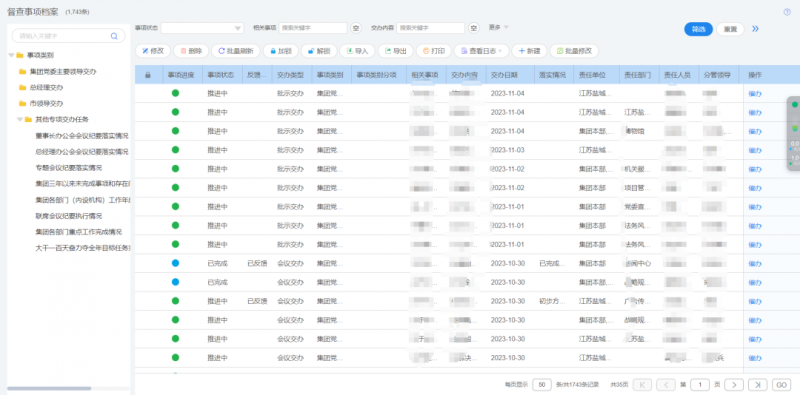The height and width of the screenshot is (395, 800).
Task: Click the 加锁 lock button
Action: tap(281, 51)
